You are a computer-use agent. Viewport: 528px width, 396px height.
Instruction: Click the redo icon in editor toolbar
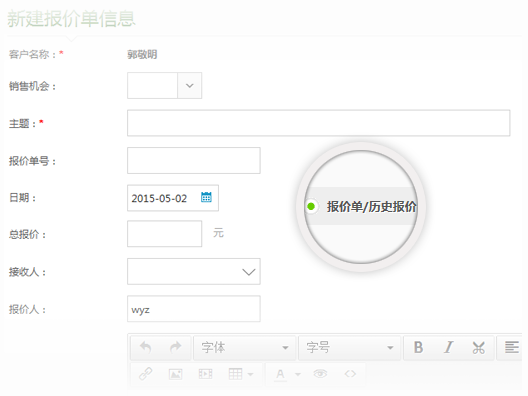coord(176,347)
